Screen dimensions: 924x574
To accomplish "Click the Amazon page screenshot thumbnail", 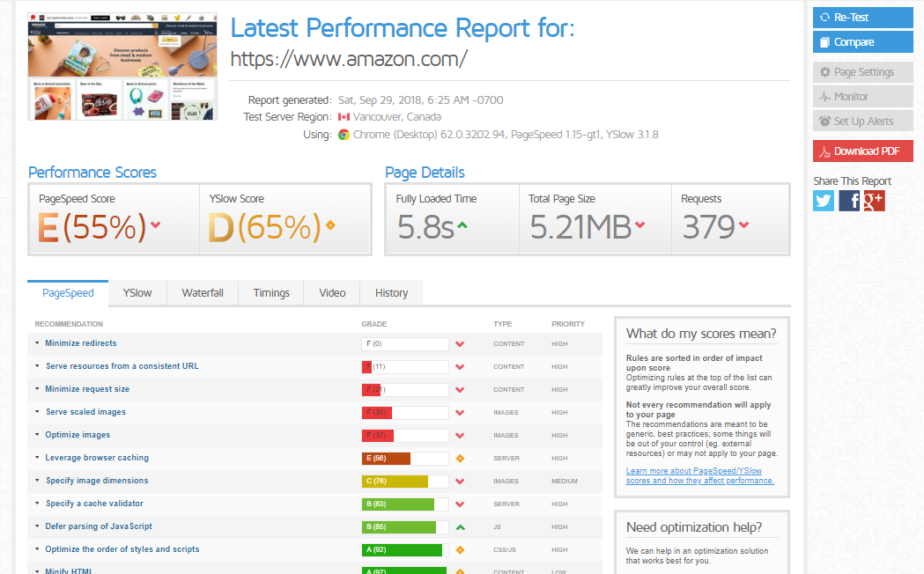I will [x=122, y=67].
